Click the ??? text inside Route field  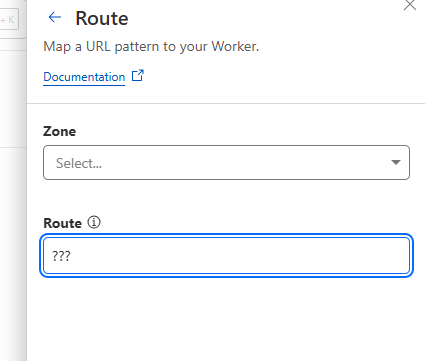pyautogui.click(x=61, y=256)
